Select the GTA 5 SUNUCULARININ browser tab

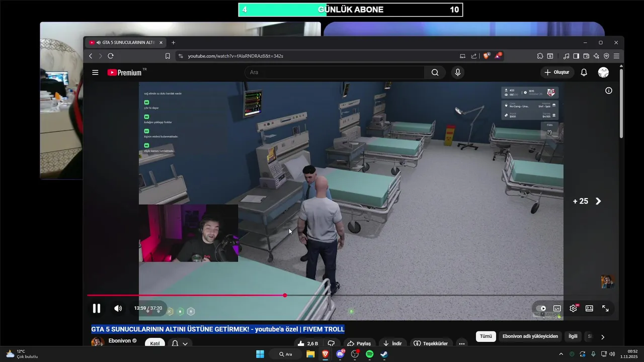(125, 43)
